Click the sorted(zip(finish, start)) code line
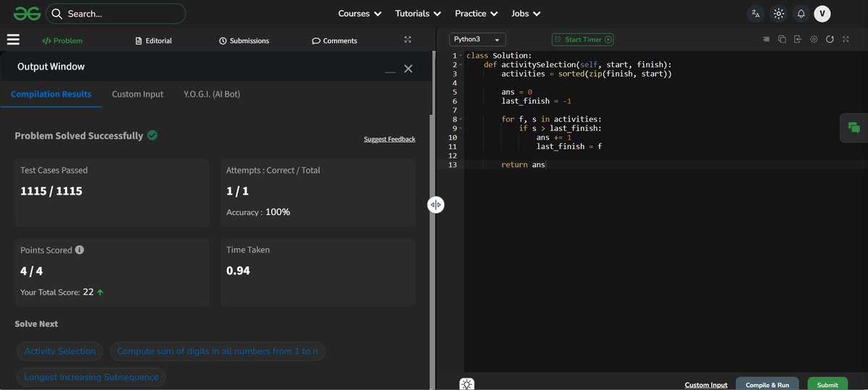Viewport: 868px width, 390px height. pyautogui.click(x=587, y=74)
